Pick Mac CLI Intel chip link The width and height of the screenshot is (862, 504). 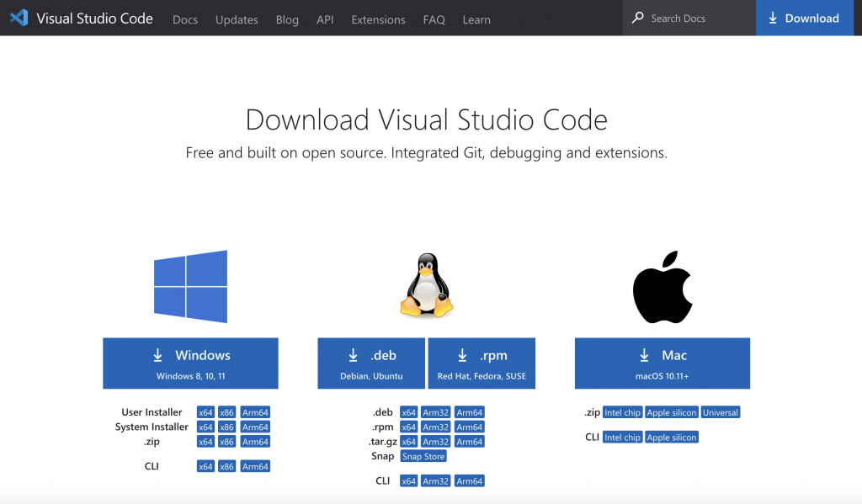click(622, 437)
